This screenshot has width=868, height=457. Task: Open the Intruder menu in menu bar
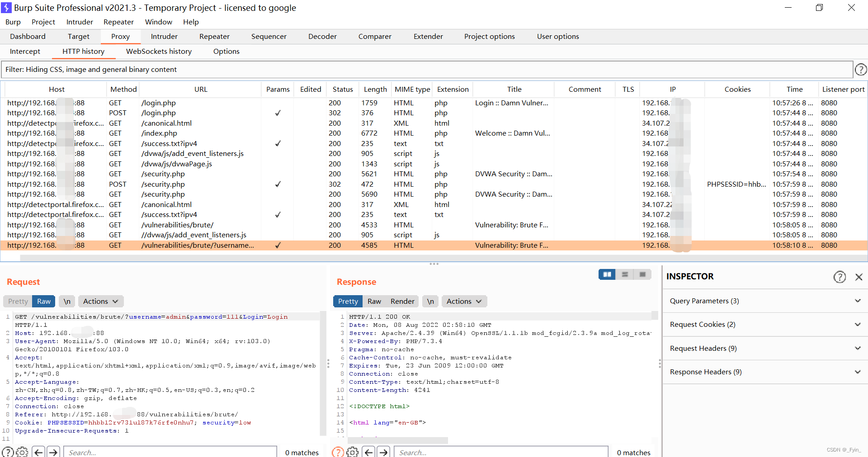tap(80, 22)
